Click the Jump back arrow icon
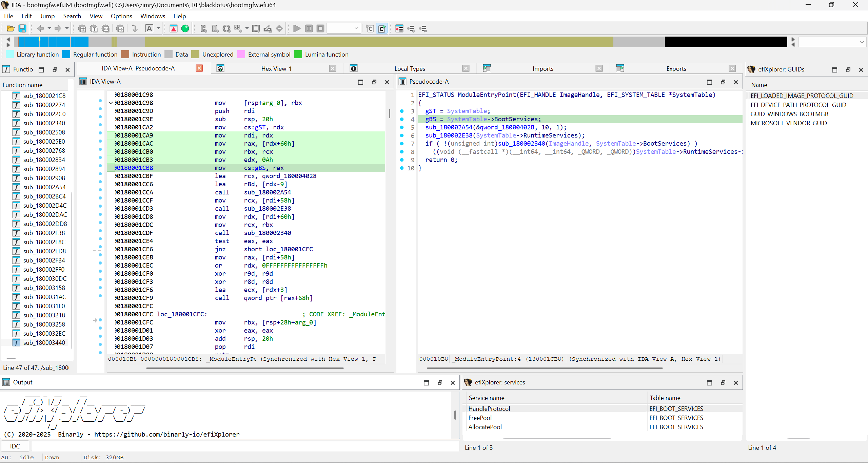Screen dimensions: 868x463 (41, 28)
